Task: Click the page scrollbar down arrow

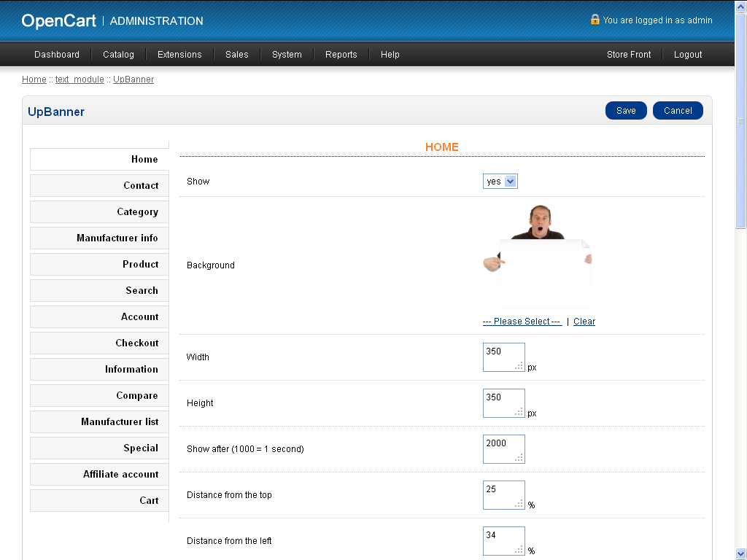Action: (x=741, y=554)
